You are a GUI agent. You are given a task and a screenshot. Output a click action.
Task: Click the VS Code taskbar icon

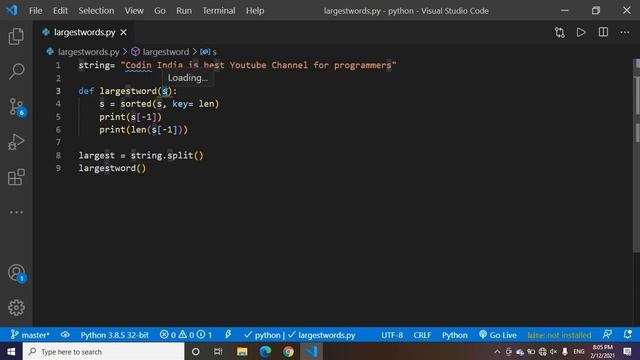pos(311,351)
